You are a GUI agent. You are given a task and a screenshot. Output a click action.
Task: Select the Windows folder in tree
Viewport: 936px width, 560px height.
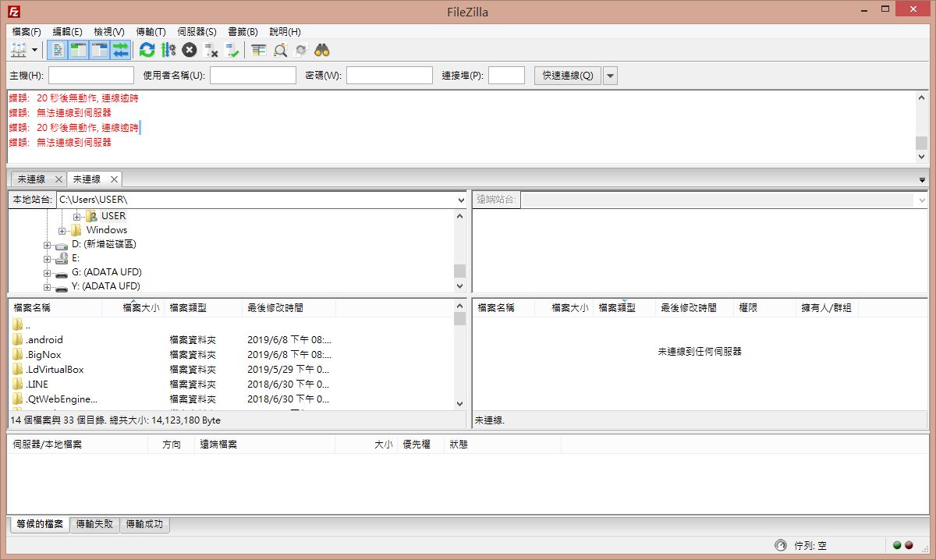click(x=106, y=230)
